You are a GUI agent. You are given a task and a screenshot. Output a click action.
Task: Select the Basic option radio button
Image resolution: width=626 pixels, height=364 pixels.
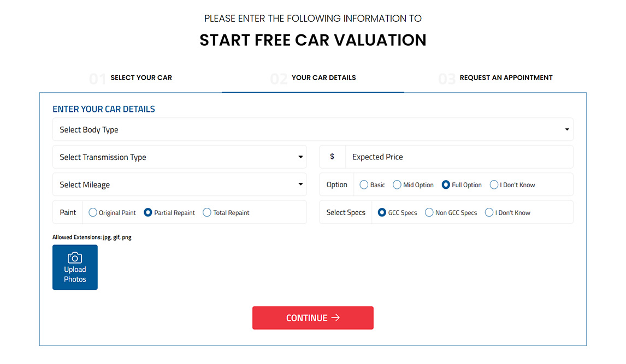(x=364, y=184)
